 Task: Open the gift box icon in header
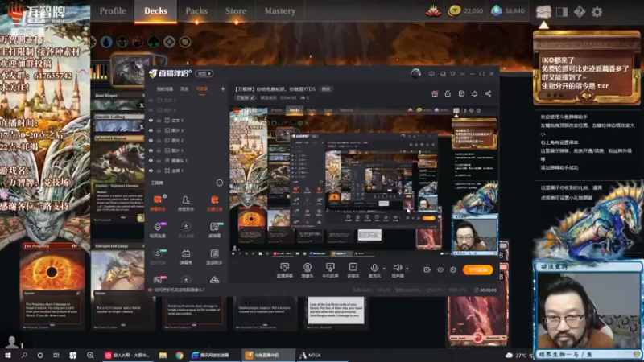click(435, 93)
